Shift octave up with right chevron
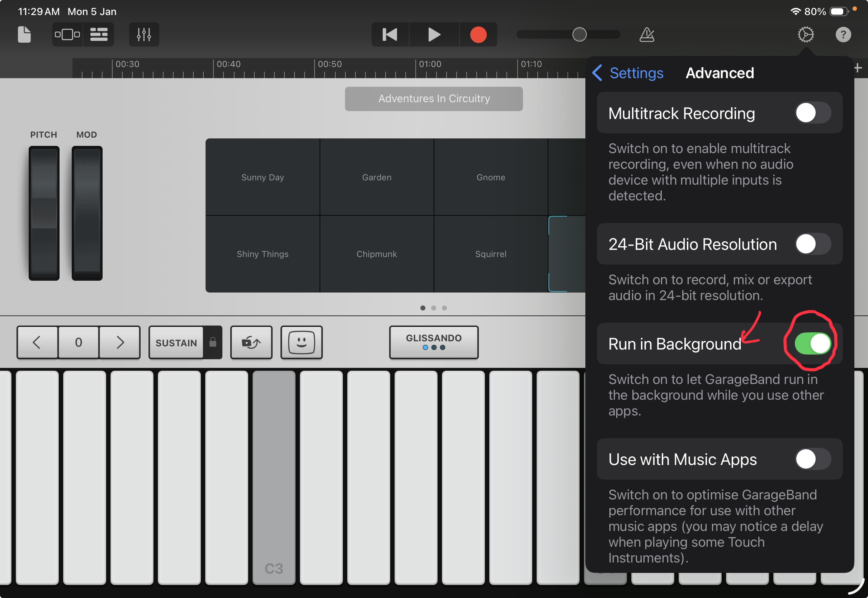The height and width of the screenshot is (598, 868). pyautogui.click(x=119, y=342)
